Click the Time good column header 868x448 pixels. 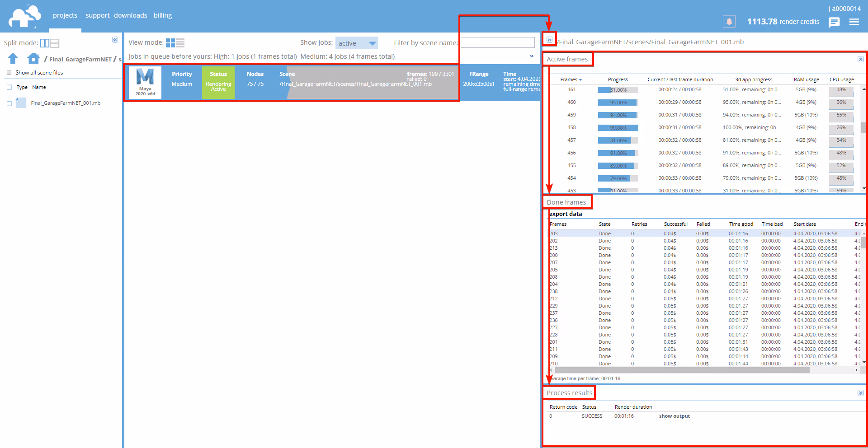(x=741, y=224)
